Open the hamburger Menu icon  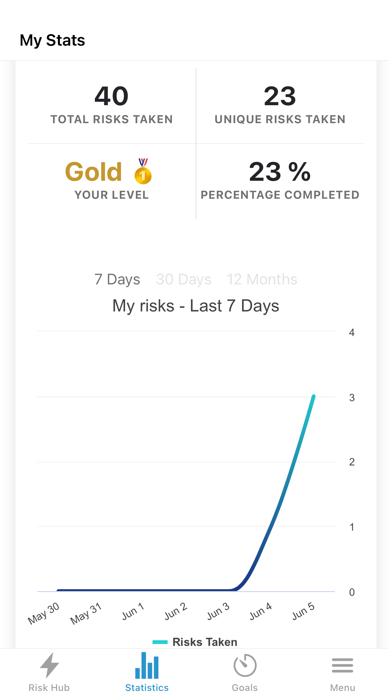(342, 666)
